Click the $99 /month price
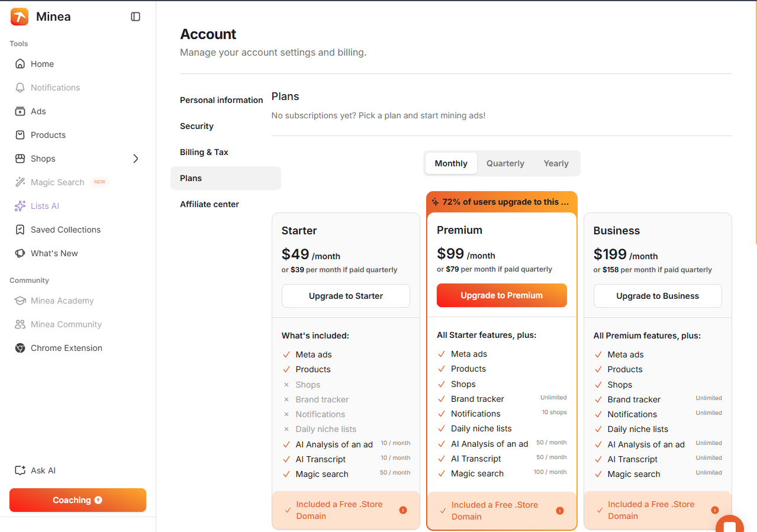 [466, 254]
